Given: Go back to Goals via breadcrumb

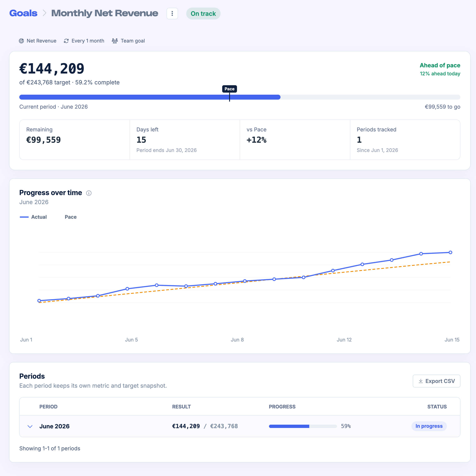Looking at the screenshot, I should pyautogui.click(x=23, y=13).
